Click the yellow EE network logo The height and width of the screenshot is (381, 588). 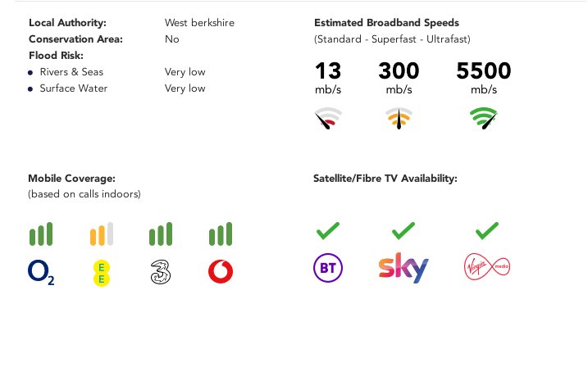(x=101, y=273)
